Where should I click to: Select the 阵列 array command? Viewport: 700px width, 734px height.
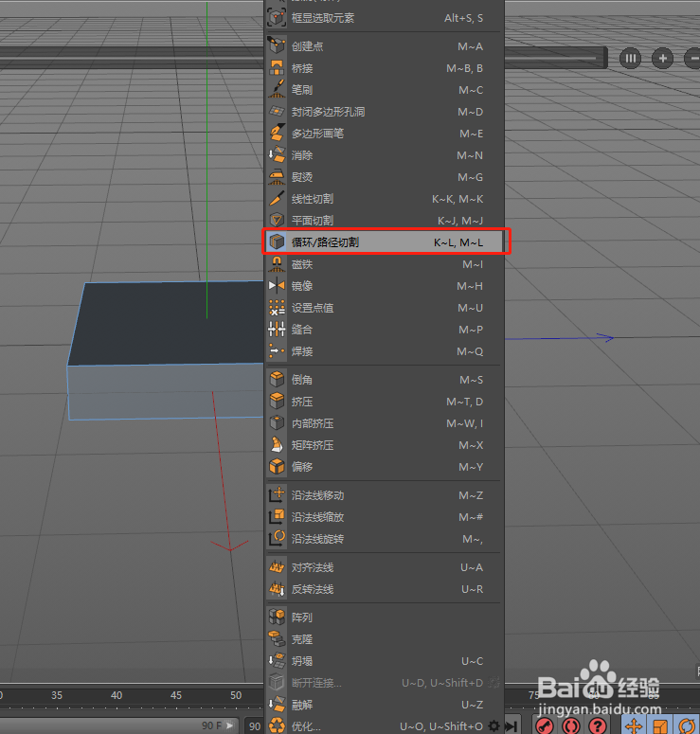(x=384, y=618)
